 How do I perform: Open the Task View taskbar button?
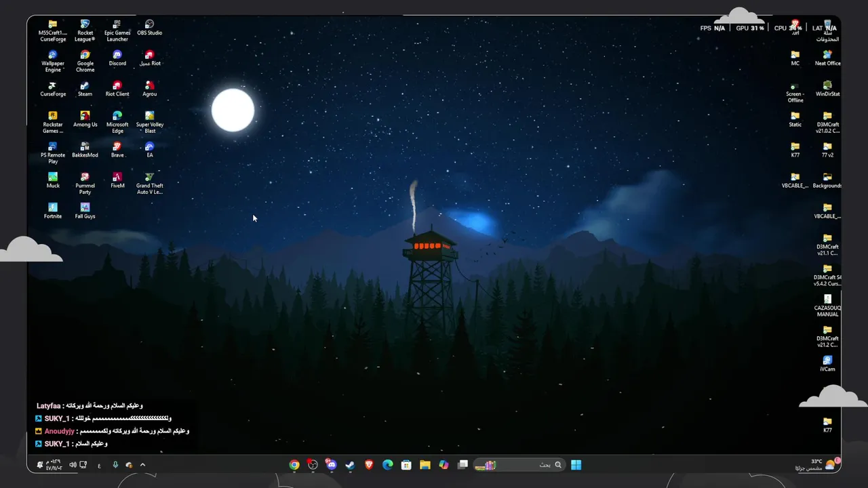462,465
